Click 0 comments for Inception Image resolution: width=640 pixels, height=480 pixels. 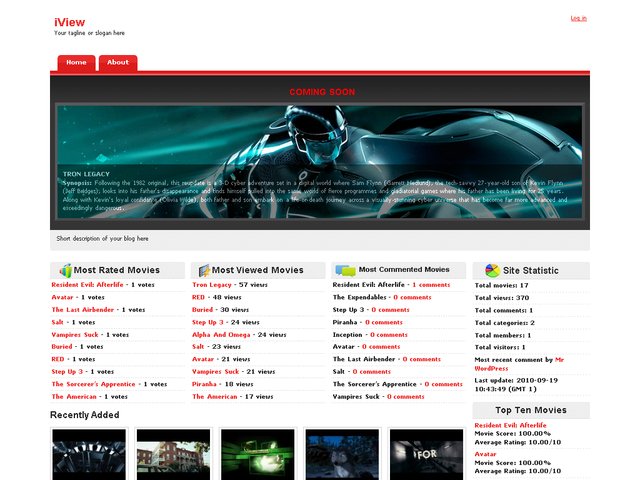(389, 335)
